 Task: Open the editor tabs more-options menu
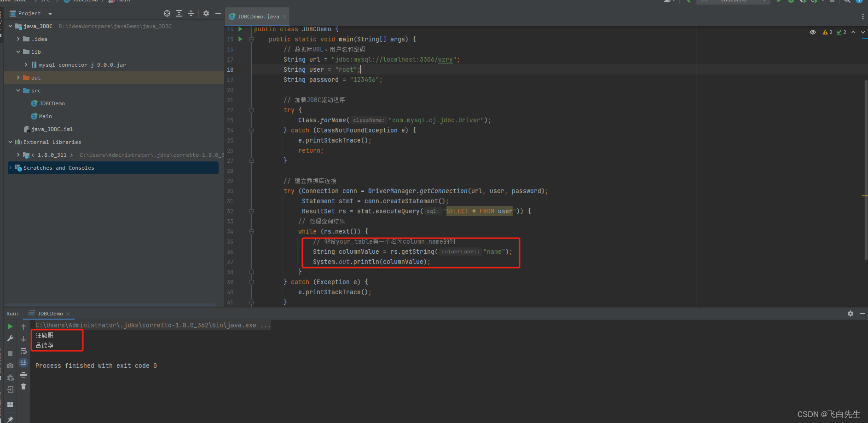pyautogui.click(x=862, y=17)
